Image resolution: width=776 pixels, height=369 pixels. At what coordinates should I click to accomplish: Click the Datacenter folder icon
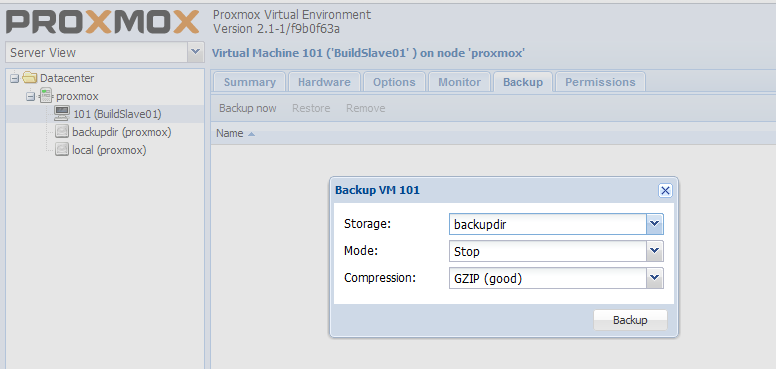pos(30,78)
